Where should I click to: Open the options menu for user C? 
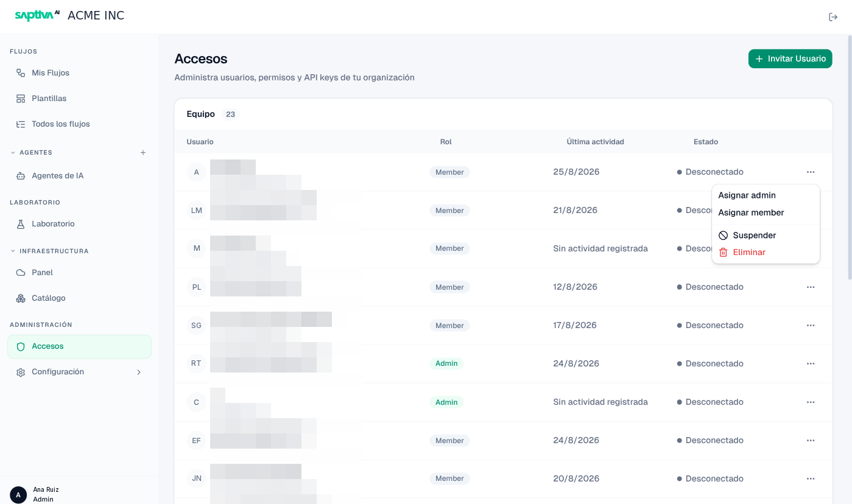[811, 402]
